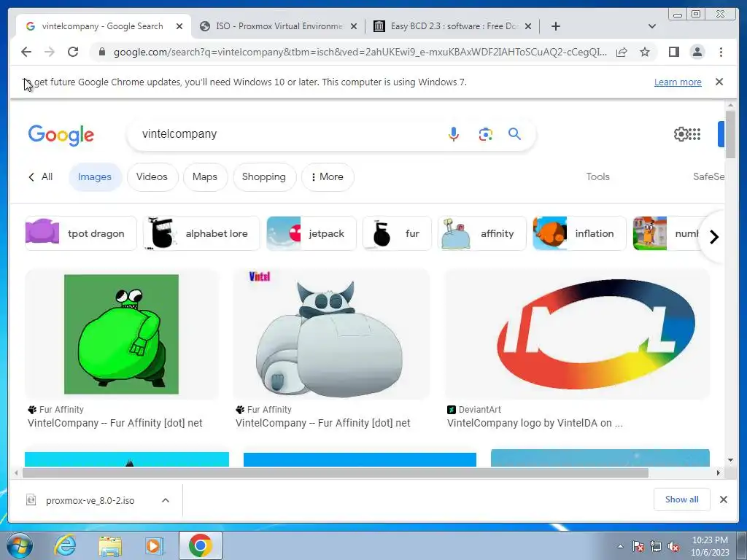This screenshot has width=747, height=560.
Task: Click the padlock site info icon
Action: (101, 52)
